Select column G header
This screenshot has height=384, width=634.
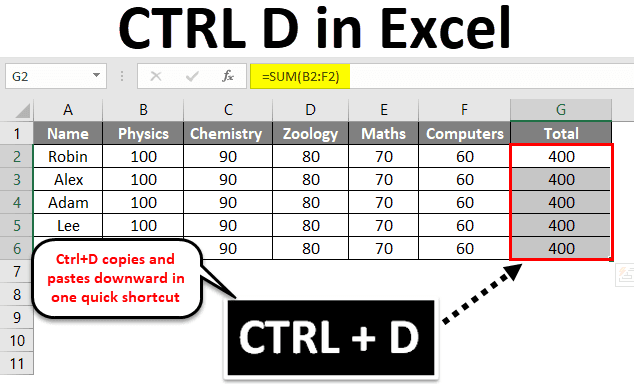tap(561, 110)
